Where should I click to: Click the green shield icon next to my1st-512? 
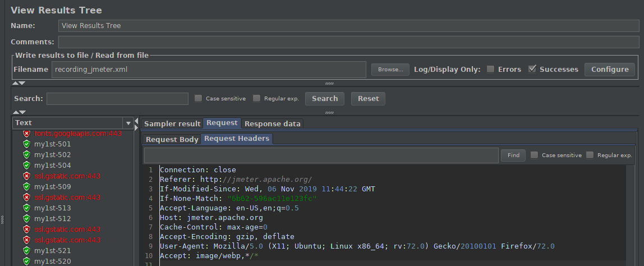pyautogui.click(x=27, y=219)
